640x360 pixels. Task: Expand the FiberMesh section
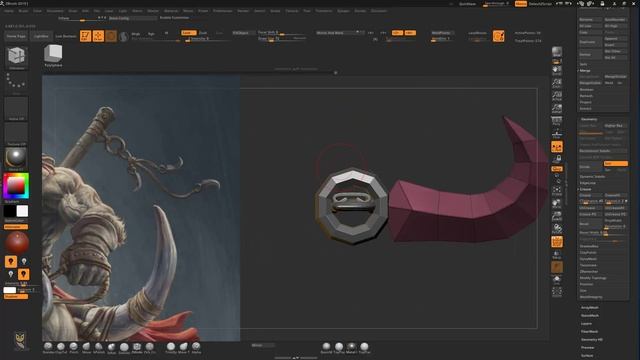[589, 331]
